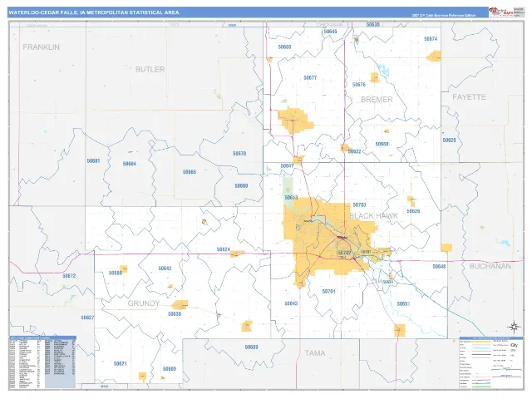
Task: Click the blue lake near ZIP 50676
Action: (x=384, y=70)
